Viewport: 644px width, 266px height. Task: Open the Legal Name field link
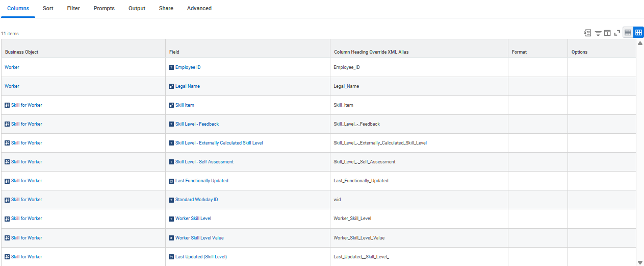(188, 86)
